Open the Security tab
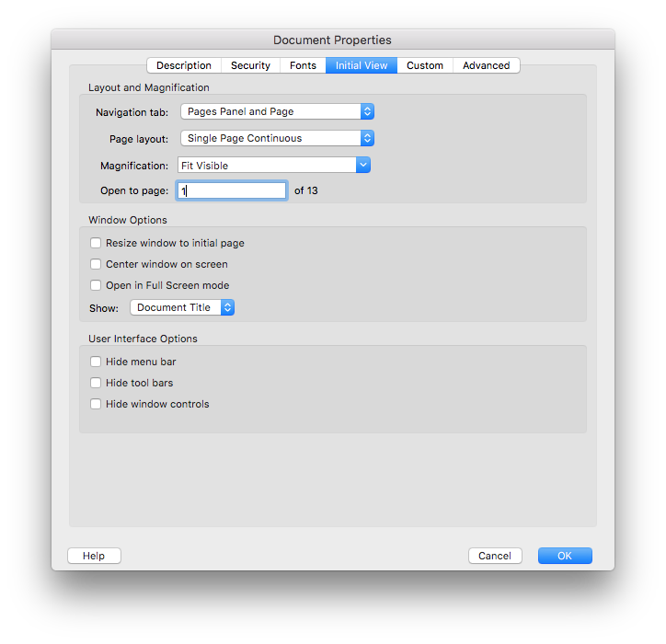The width and height of the screenshot is (666, 644). [250, 65]
